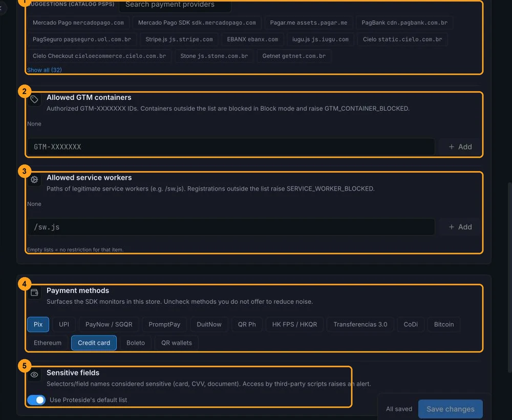Screen dimensions: 512x420
Task: Enable the Bitcoin payment method
Action: [x=444, y=324]
